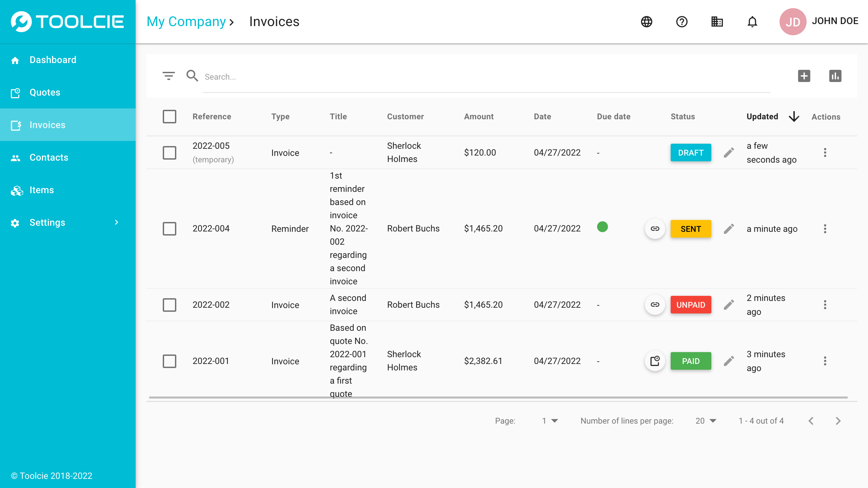The image size is (868, 488).
Task: Expand the Settings sidebar submenu
Action: (116, 222)
